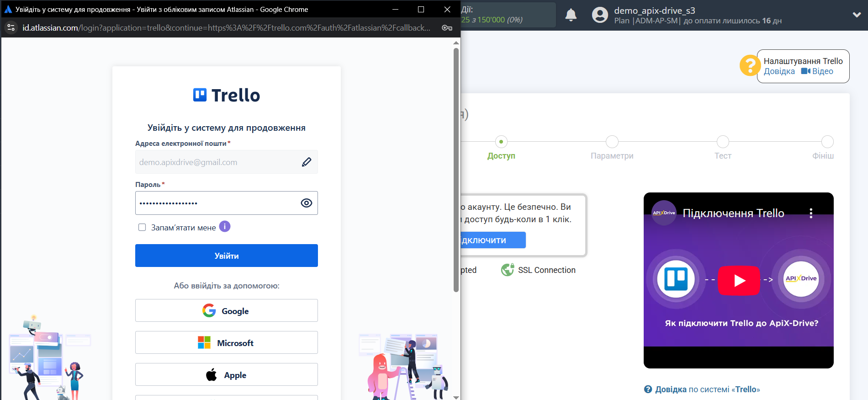The width and height of the screenshot is (868, 400).
Task: Click the username 'demo_apix-drive_s3'
Action: [x=654, y=11]
